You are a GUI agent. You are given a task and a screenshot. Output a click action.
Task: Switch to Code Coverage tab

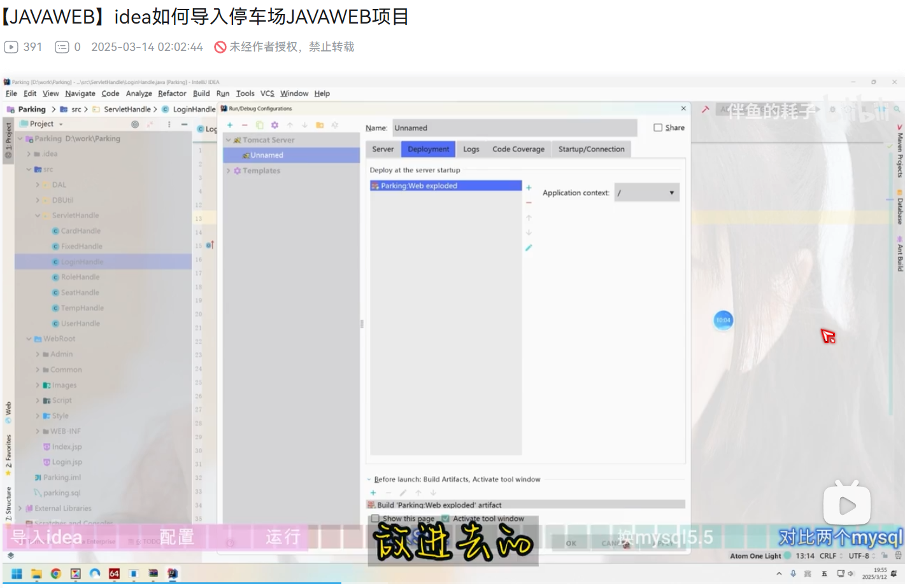pos(518,149)
